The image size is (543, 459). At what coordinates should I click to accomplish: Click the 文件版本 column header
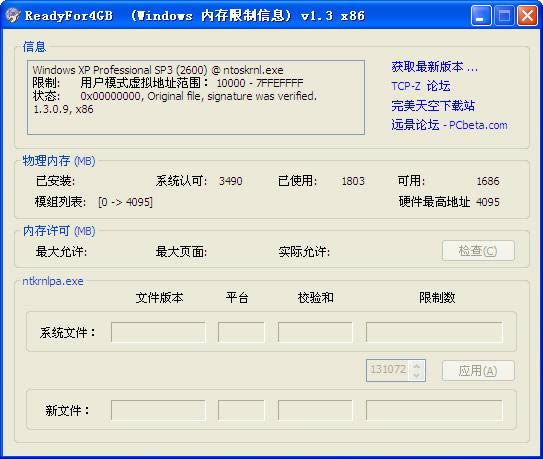159,298
